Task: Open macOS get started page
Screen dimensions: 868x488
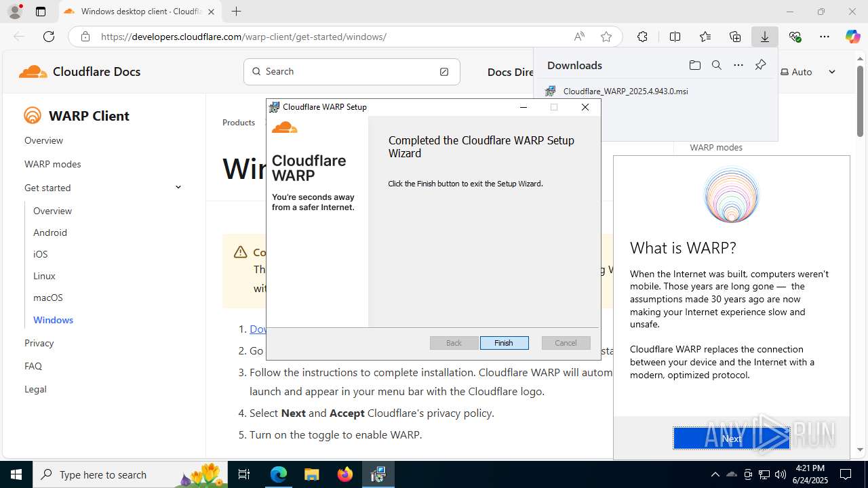Action: [x=48, y=298]
